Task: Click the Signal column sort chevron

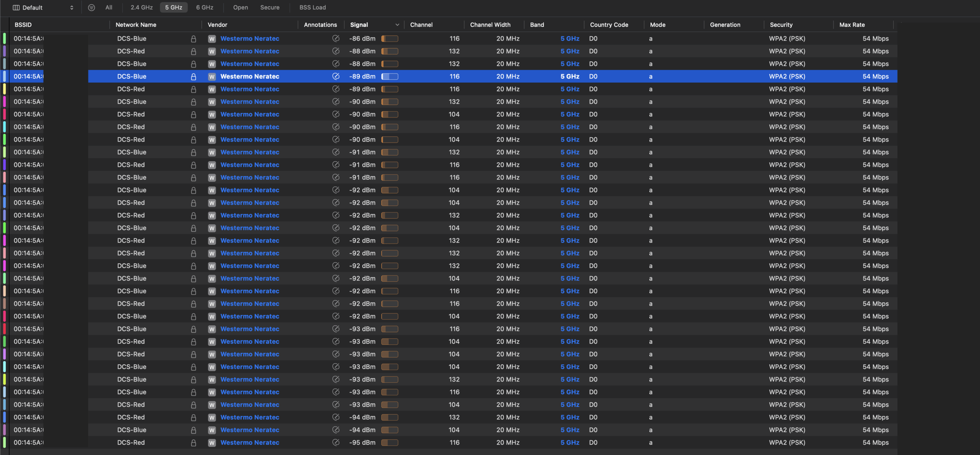Action: tap(397, 25)
